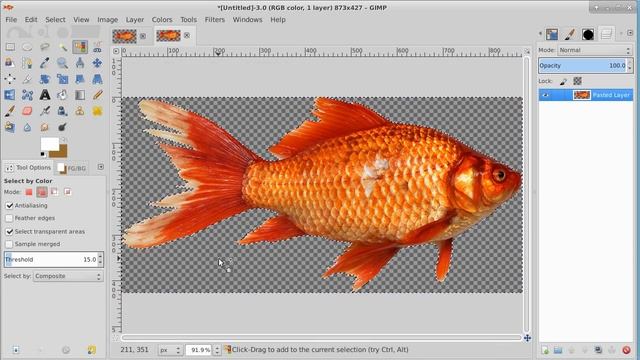Switch to the first image tab thumbnail
Image resolution: width=640 pixels, height=360 pixels.
[x=124, y=36]
